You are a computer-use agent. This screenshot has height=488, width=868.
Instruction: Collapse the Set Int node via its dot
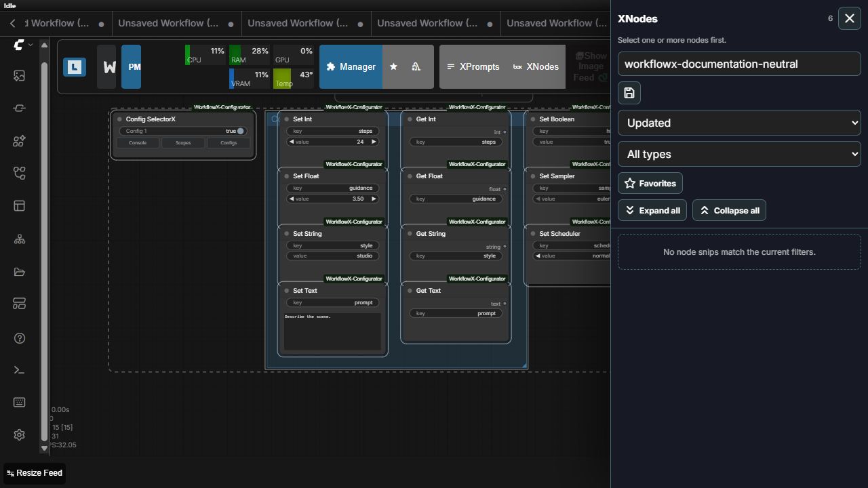point(287,119)
